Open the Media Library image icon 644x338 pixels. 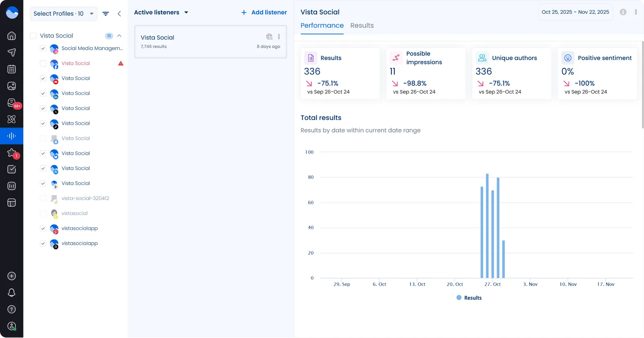12,86
